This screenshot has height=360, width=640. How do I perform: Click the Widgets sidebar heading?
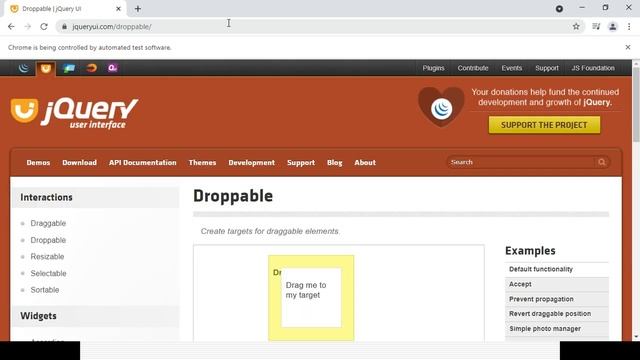38,316
